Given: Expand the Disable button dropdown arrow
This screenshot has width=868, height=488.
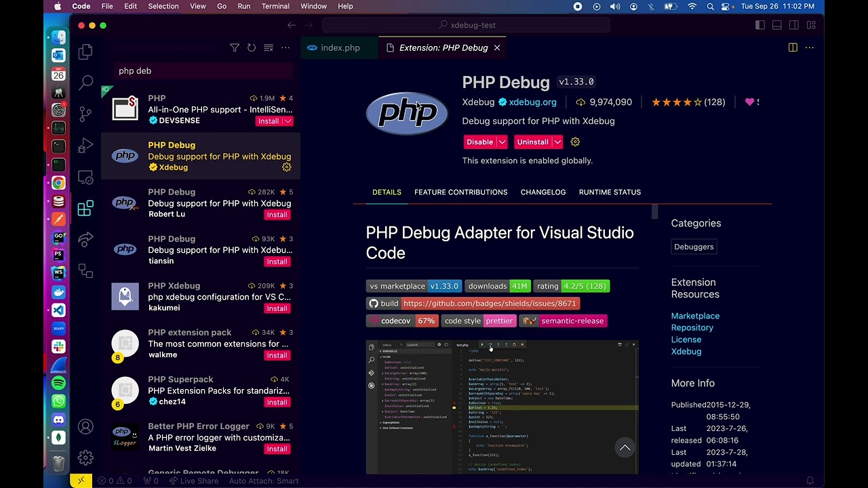Looking at the screenshot, I should [x=502, y=142].
